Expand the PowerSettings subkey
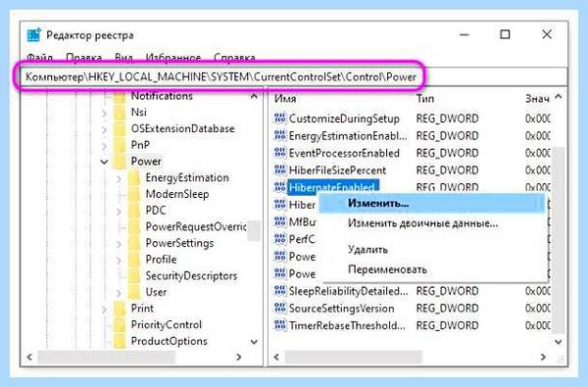This screenshot has width=588, height=387. pos(119,244)
